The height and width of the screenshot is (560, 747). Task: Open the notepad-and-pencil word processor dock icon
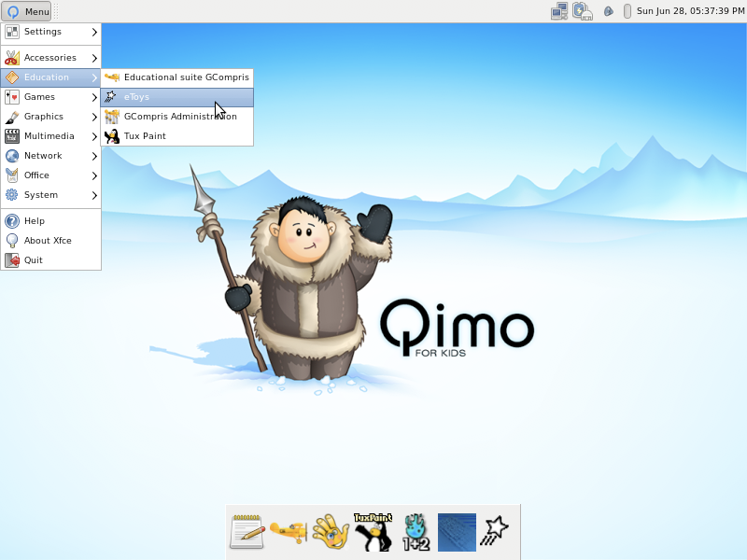pos(247,531)
